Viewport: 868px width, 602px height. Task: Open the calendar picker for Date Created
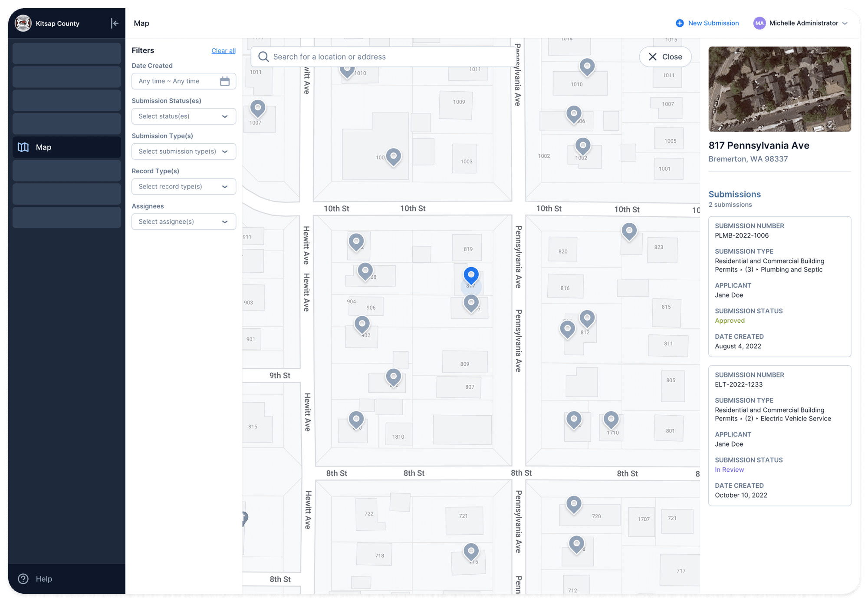(x=225, y=81)
